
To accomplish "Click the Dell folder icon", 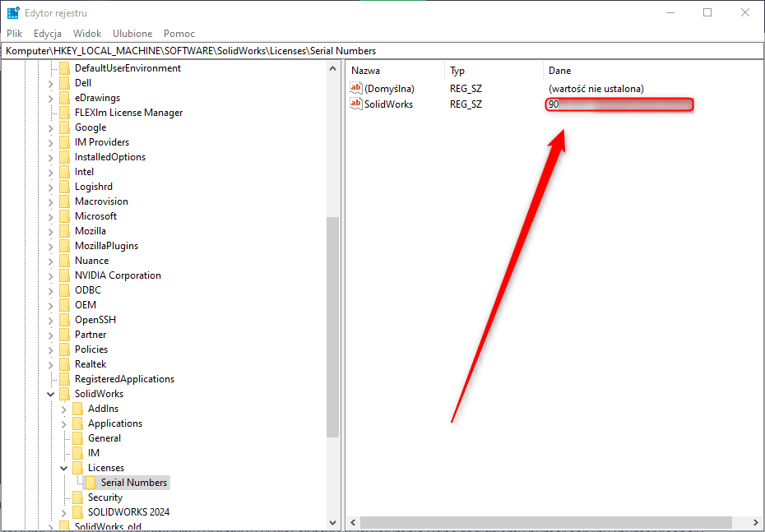I will click(x=64, y=83).
